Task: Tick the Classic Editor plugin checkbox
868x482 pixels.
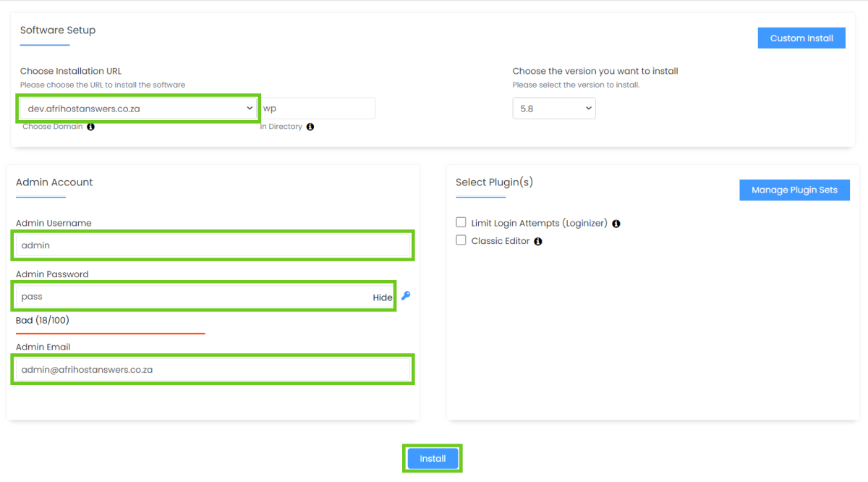Action: (x=461, y=240)
